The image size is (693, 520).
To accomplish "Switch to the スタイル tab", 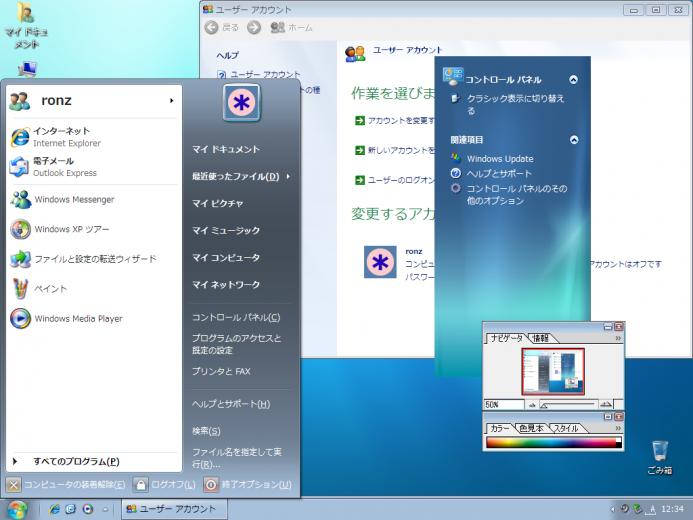I will point(567,429).
